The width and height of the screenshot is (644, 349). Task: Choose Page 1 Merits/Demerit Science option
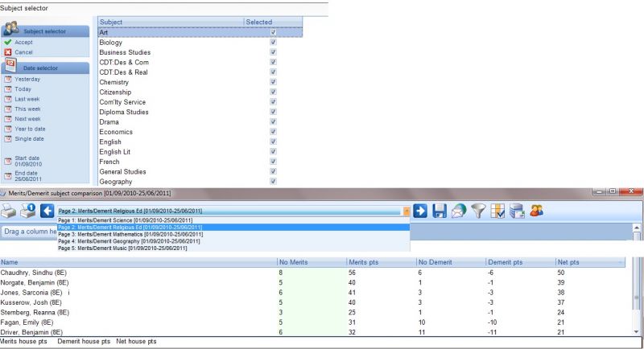[233, 220]
